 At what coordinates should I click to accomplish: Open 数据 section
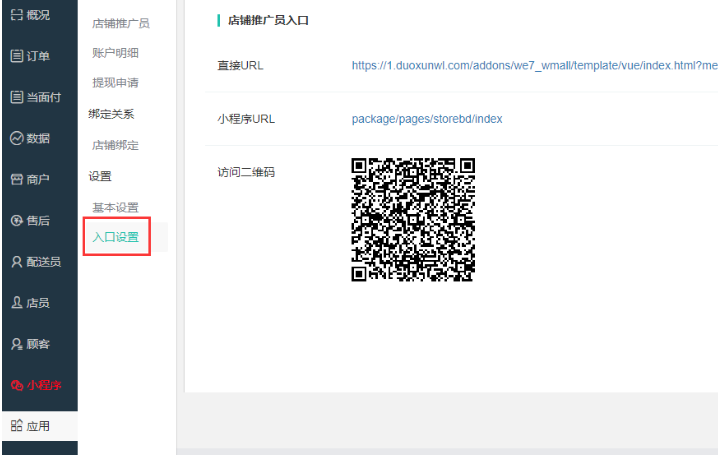[x=38, y=138]
